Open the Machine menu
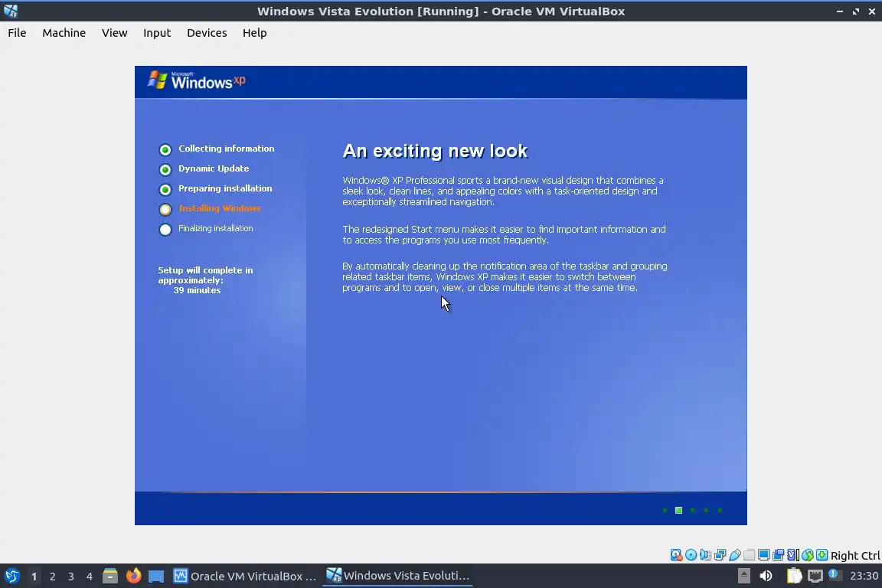 (64, 33)
